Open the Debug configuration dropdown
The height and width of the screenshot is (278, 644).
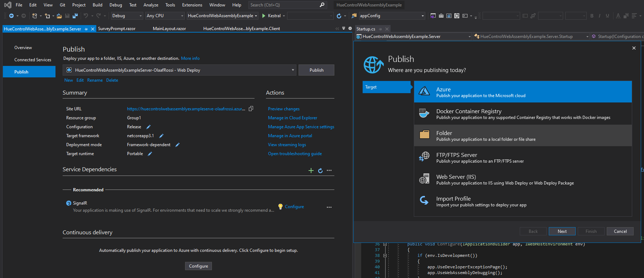pyautogui.click(x=127, y=16)
